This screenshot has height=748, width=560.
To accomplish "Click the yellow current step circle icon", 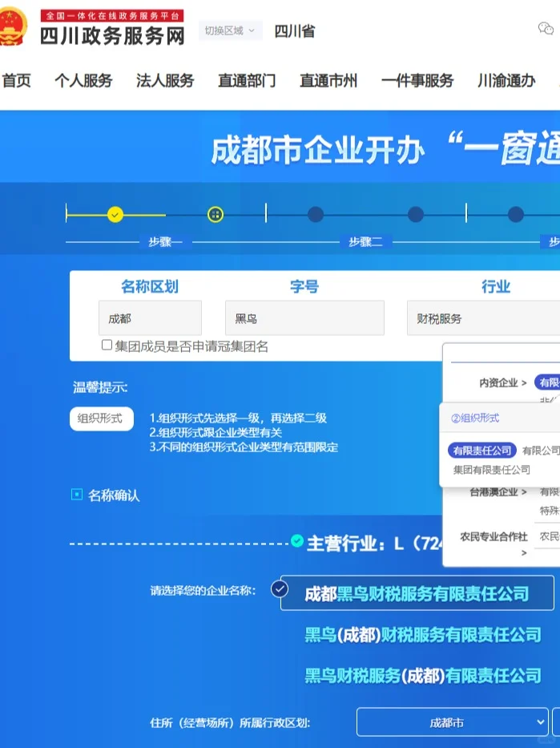I will pyautogui.click(x=216, y=214).
